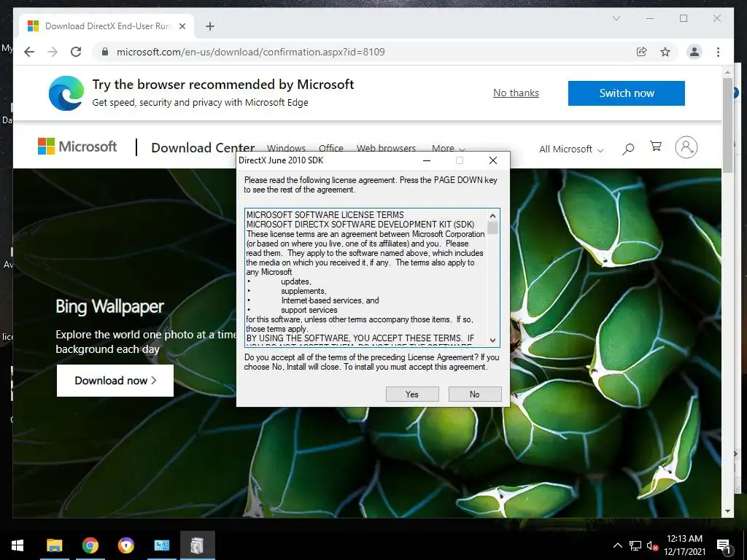
Task: Click the page scrollbar up arrow
Action: coord(727,72)
